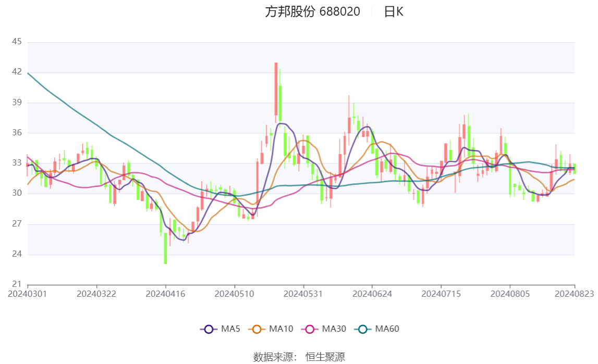
Task: Click y-axis value 21
Action: [17, 284]
